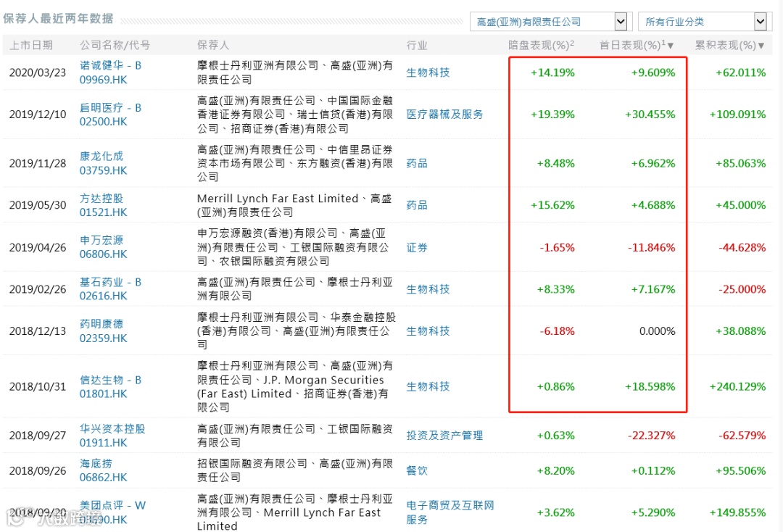
Task: Open the 所有行业分类 industry dropdown
Action: pos(705,22)
